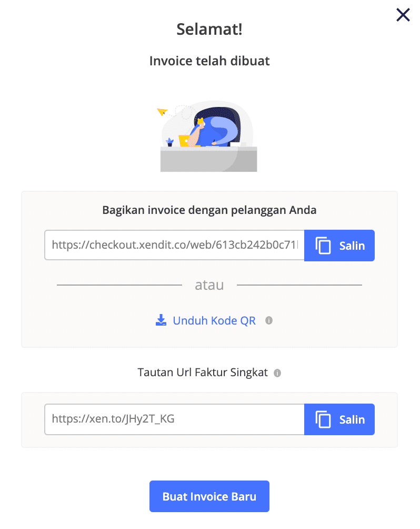Create a new invoice with Buat Invoice Baru
The height and width of the screenshot is (529, 420).
pos(209,496)
